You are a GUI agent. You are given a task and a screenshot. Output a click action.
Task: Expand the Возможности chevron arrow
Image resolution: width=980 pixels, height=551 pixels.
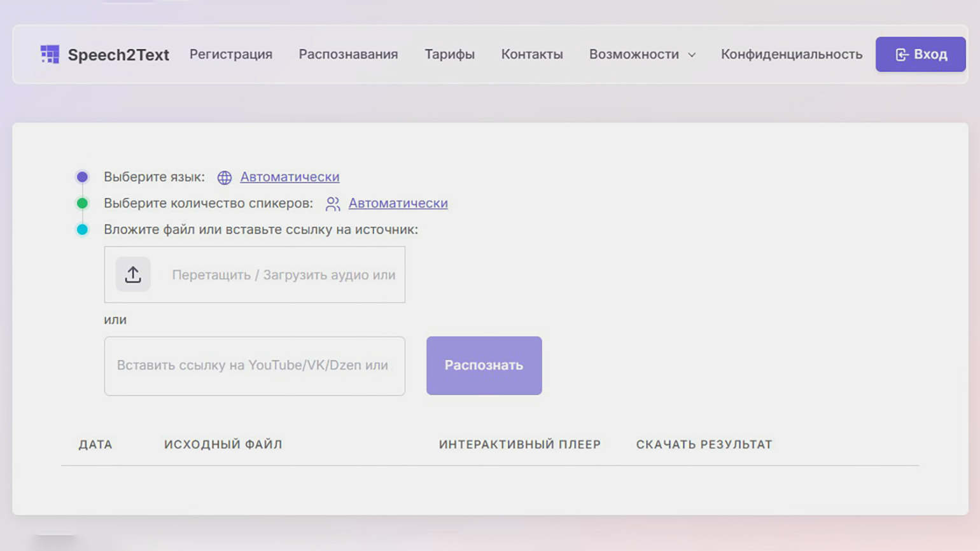pos(692,55)
